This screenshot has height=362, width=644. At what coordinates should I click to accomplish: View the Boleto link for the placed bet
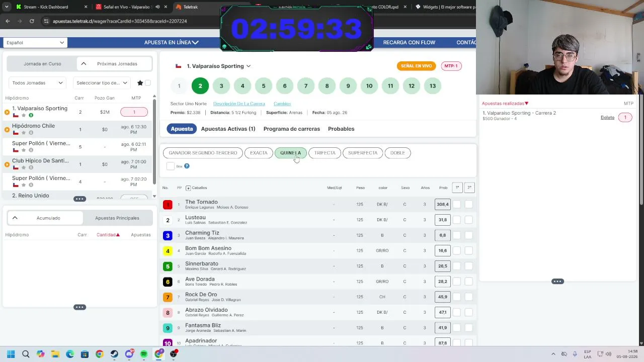[607, 117]
